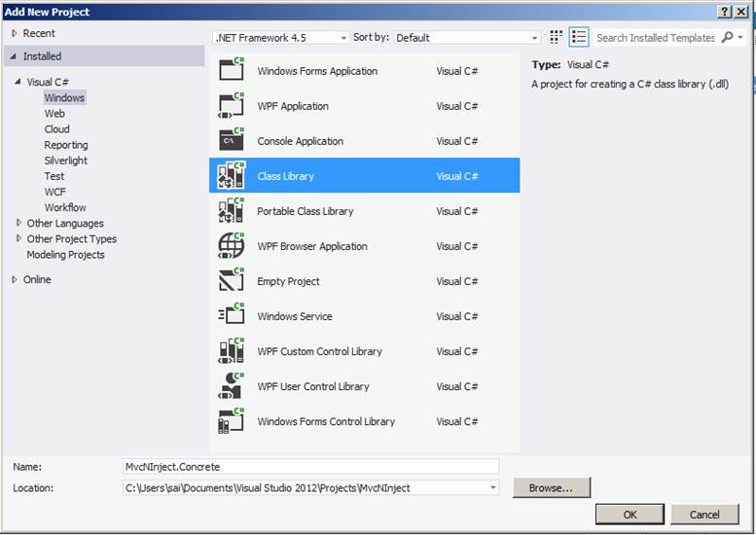Select Modeling Projects in the tree
The image size is (756, 535).
[65, 255]
